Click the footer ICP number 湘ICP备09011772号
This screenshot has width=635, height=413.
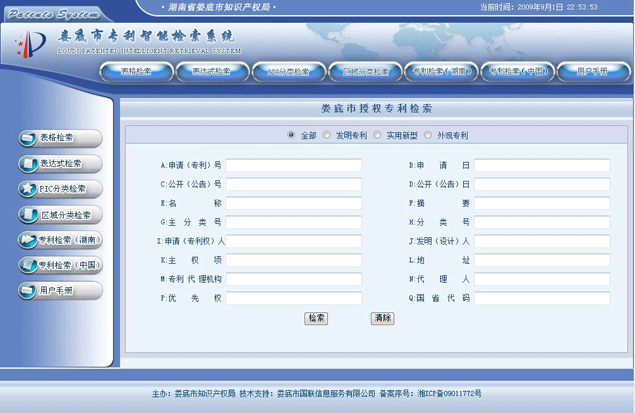pos(450,393)
